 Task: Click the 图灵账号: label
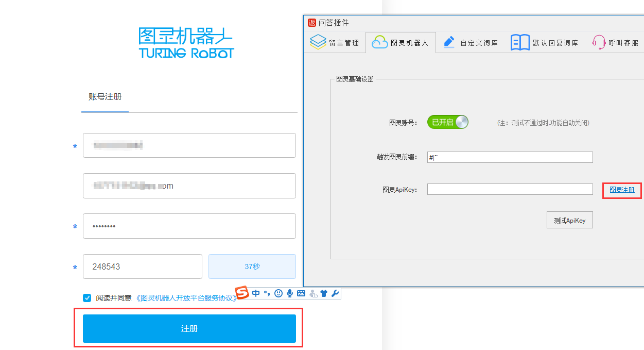[x=403, y=123]
